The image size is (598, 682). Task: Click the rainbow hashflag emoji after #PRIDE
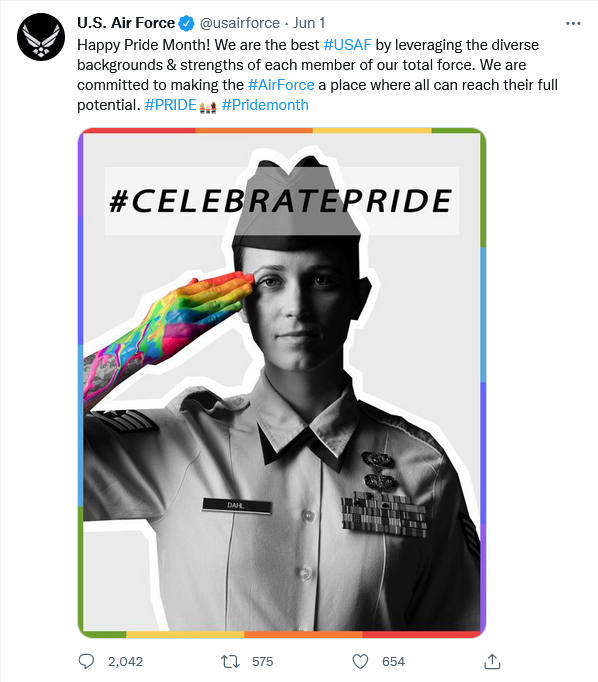coord(208,107)
